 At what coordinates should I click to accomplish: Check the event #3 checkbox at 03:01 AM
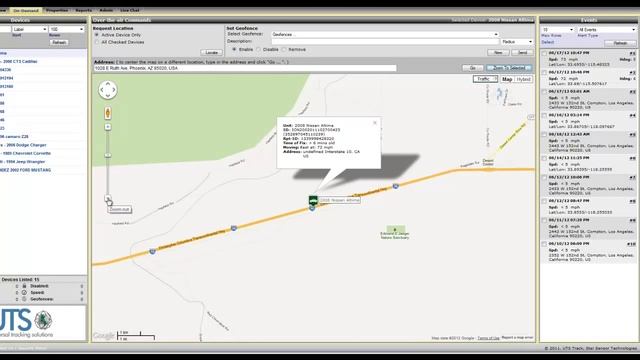pyautogui.click(x=544, y=92)
